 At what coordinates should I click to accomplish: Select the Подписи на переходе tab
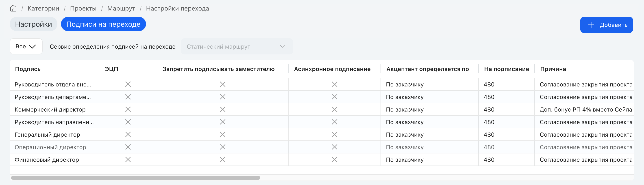pyautogui.click(x=103, y=24)
